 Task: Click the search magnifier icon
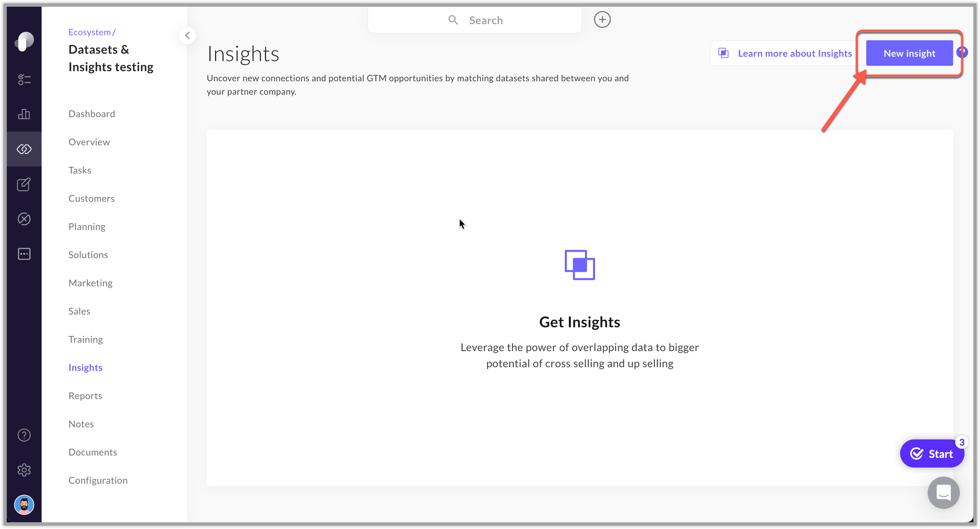click(x=453, y=20)
